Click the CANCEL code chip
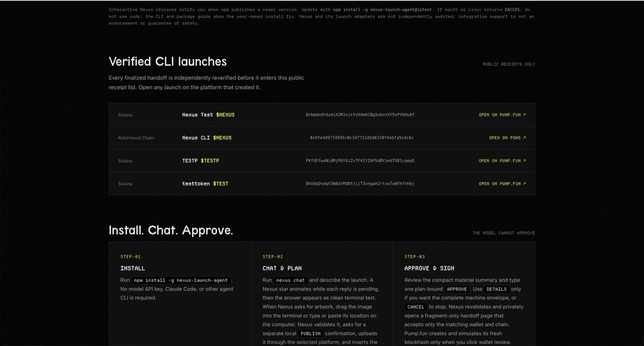 (416, 307)
